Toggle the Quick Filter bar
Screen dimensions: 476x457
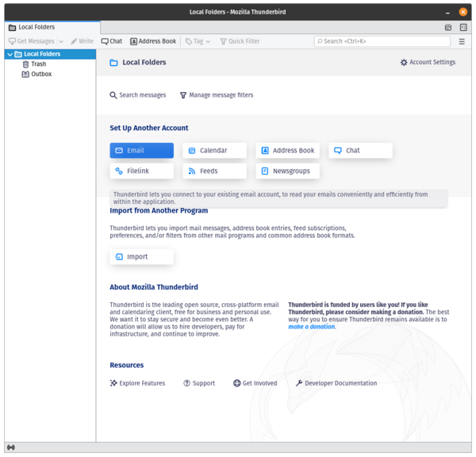(240, 41)
